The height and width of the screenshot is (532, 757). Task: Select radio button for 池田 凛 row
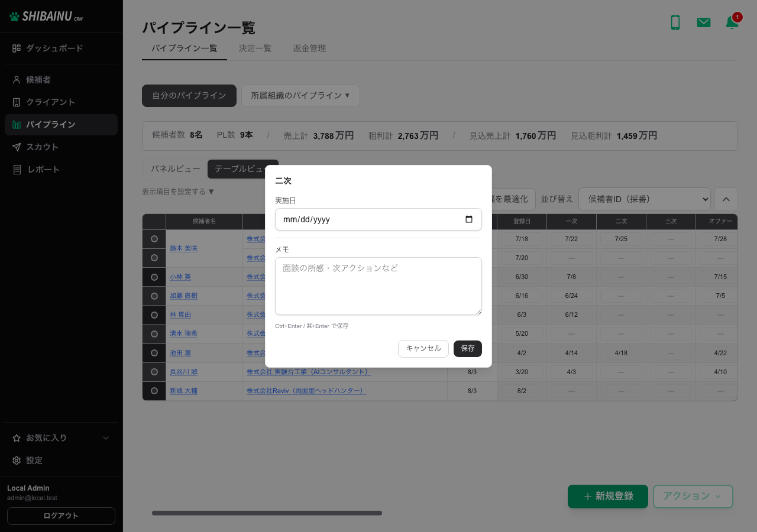[x=154, y=353]
